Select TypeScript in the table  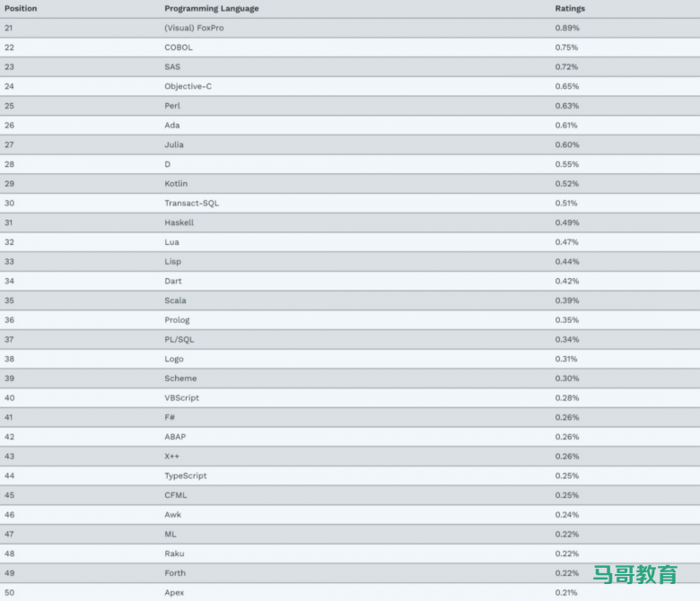tap(185, 475)
